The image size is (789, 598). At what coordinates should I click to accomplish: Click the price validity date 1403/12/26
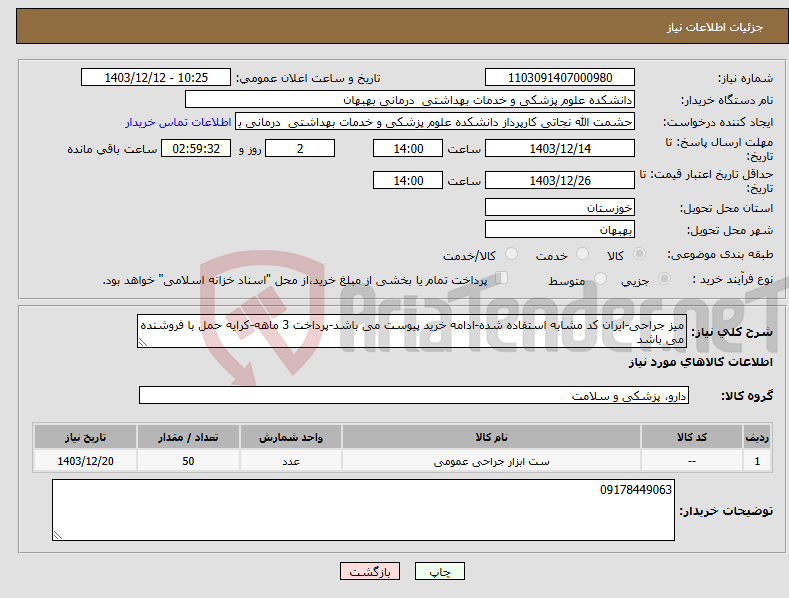tap(560, 180)
